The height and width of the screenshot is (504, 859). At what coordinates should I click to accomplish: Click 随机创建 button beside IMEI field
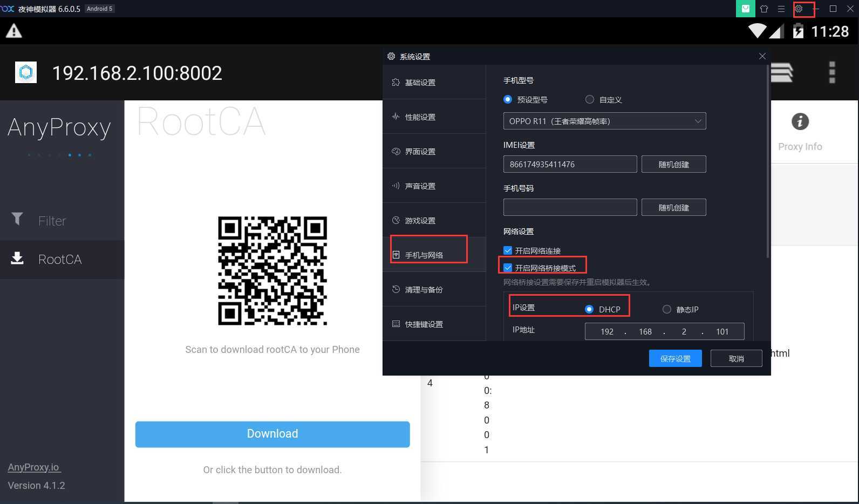(673, 164)
